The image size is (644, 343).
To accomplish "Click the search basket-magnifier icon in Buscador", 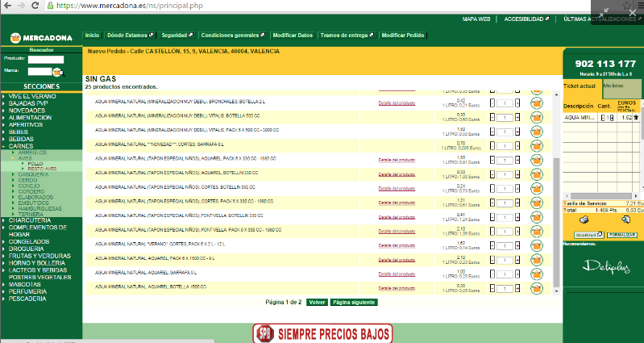I will tap(58, 73).
